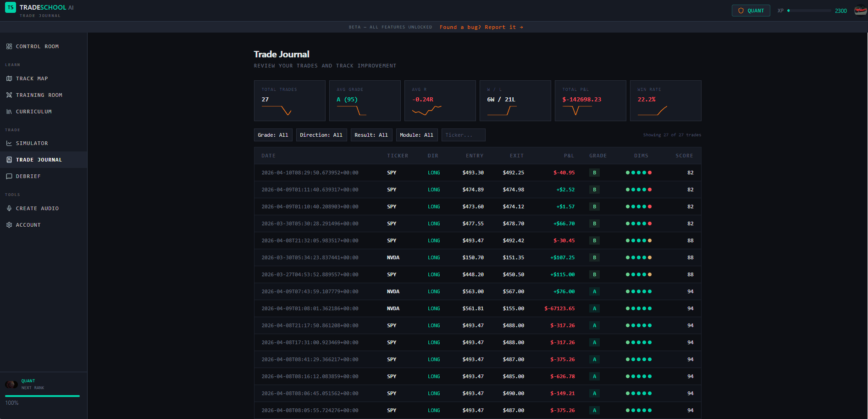The width and height of the screenshot is (868, 419).
Task: Open the Grade filter dropdown
Action: [273, 135]
